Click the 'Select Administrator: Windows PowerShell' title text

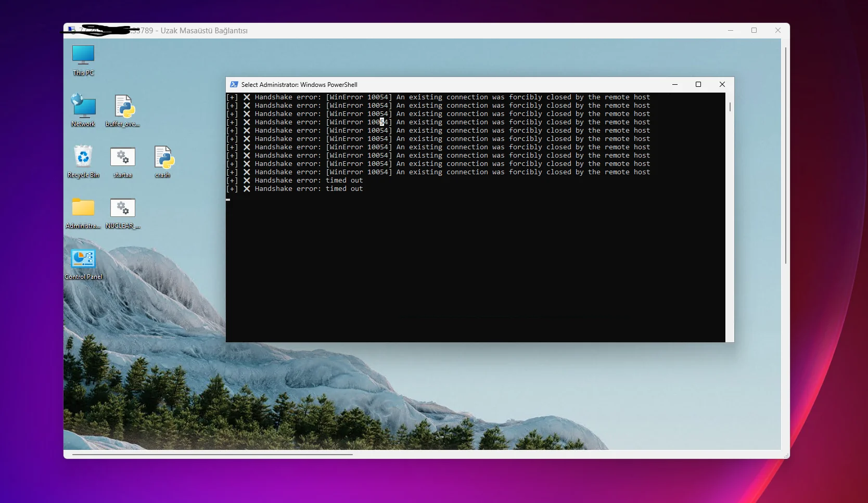click(x=299, y=84)
